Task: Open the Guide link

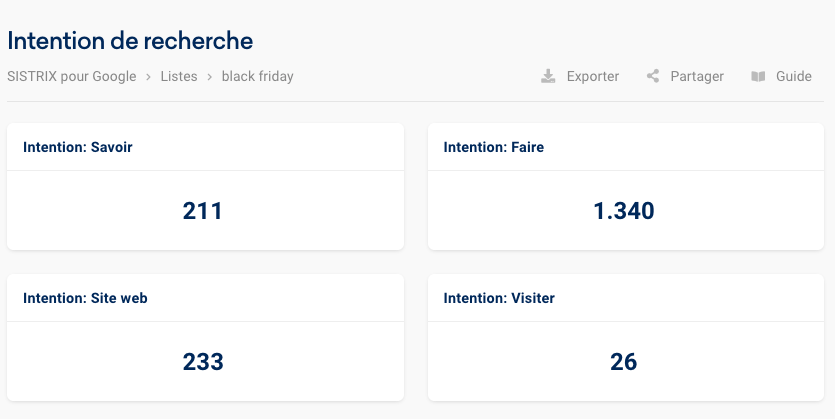Action: coord(794,76)
